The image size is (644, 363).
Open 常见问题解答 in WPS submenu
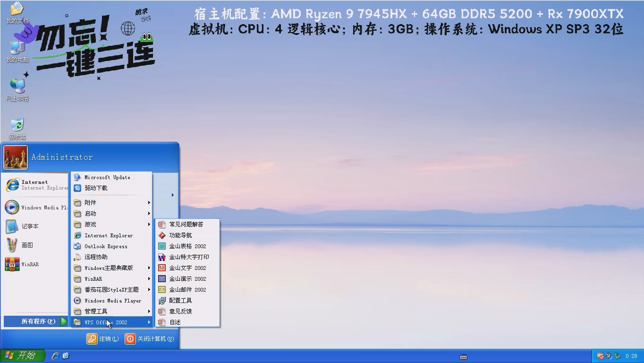pyautogui.click(x=187, y=225)
